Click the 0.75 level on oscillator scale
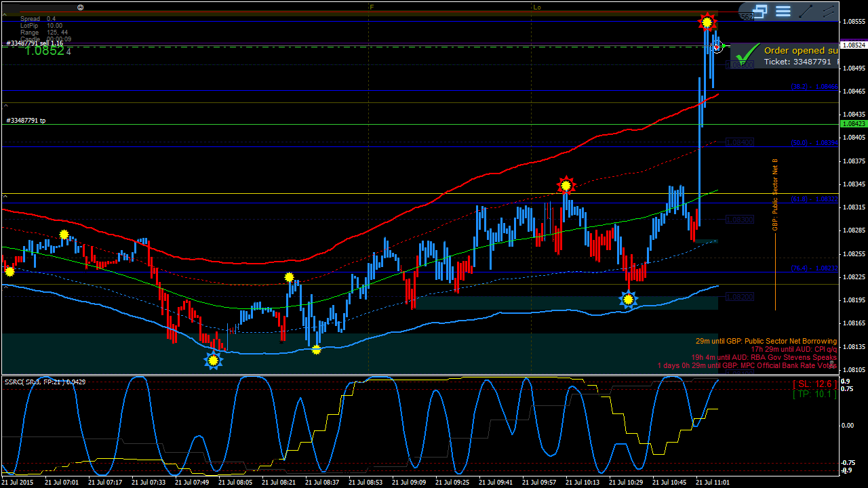 tap(848, 389)
